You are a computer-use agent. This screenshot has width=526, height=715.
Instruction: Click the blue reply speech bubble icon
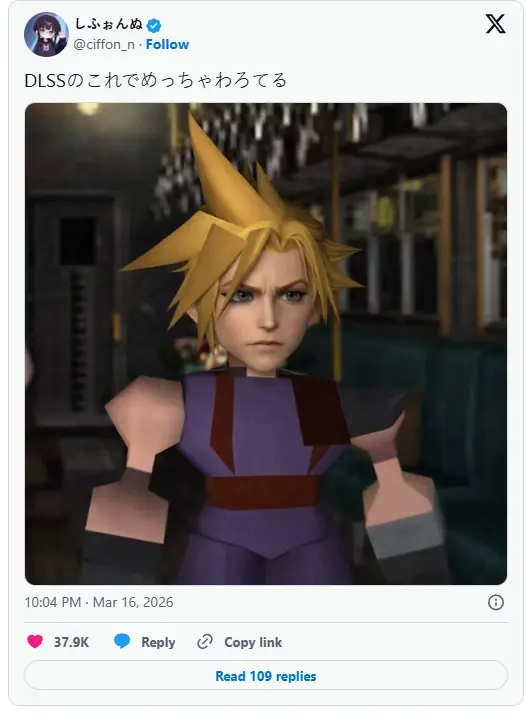[x=122, y=641]
